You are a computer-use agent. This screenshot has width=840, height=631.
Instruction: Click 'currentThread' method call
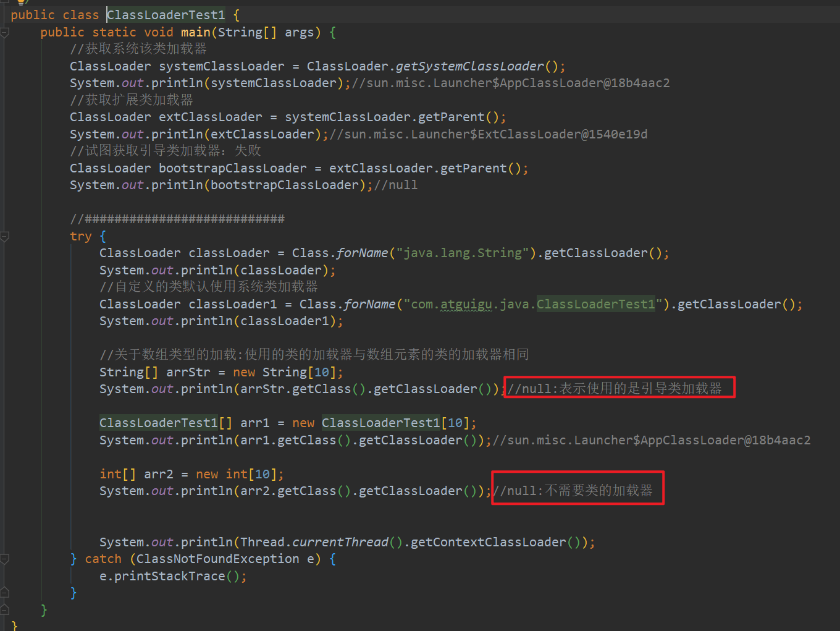[x=340, y=542]
